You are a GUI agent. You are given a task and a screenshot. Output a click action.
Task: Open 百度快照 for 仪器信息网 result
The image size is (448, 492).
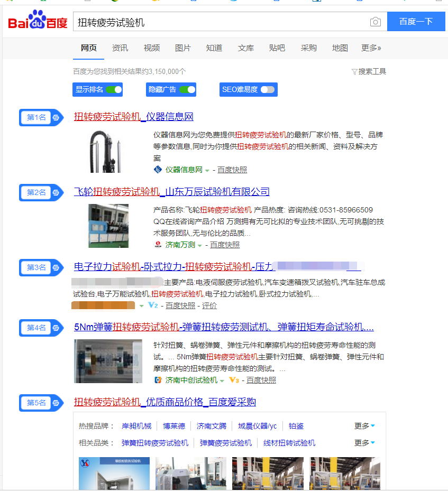(x=232, y=170)
